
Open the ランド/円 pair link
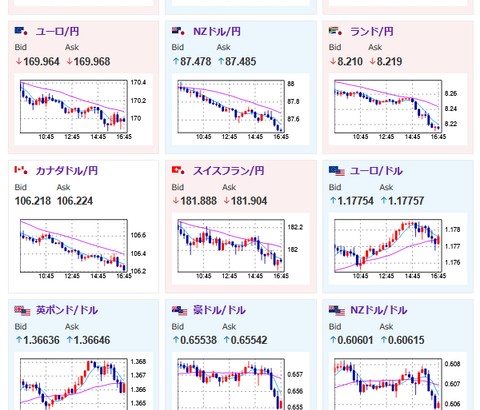click(372, 31)
